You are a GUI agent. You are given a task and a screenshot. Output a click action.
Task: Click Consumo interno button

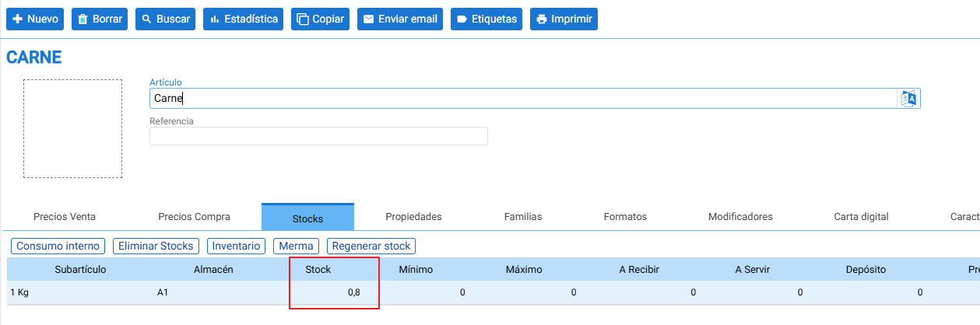point(58,246)
